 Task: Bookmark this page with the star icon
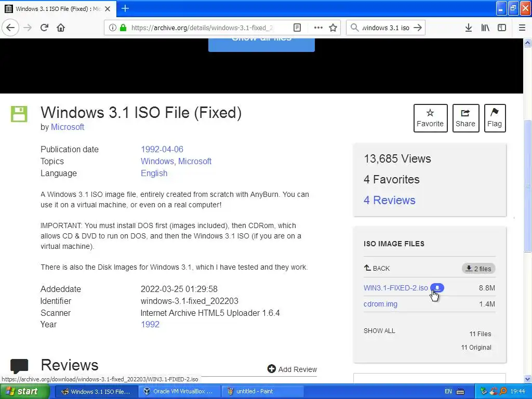click(333, 28)
